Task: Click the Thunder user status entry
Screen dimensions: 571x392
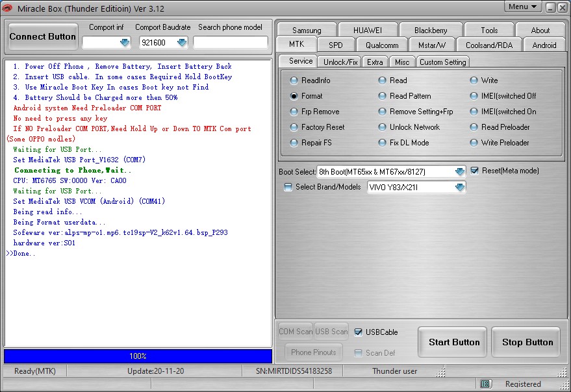Action: [394, 371]
